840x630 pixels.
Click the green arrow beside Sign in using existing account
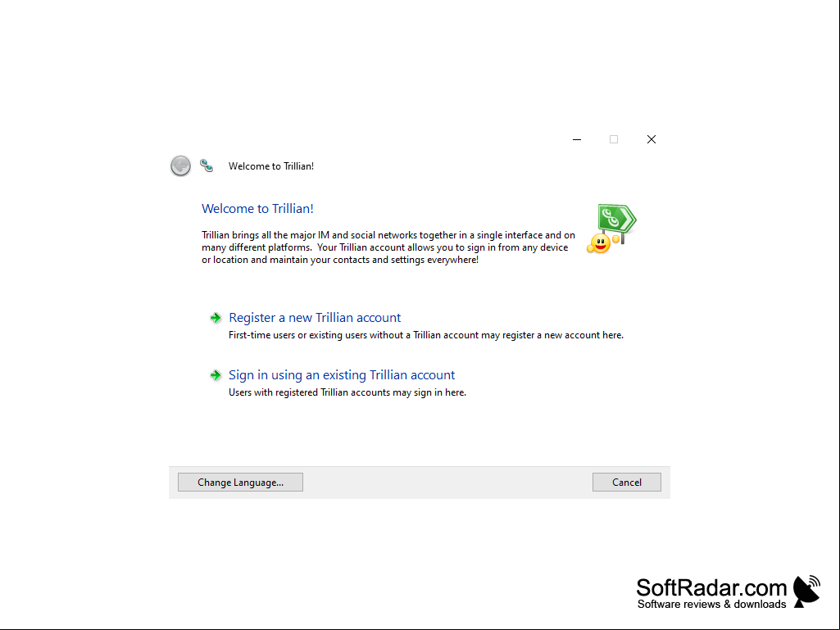[216, 375]
